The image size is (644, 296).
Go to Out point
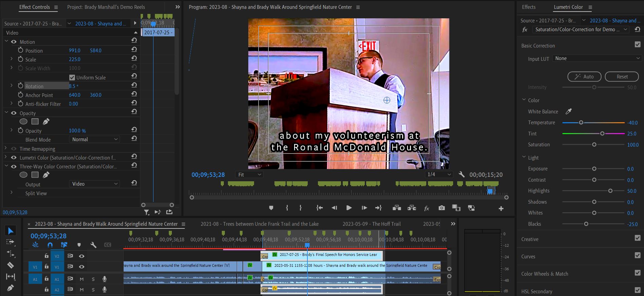(x=378, y=208)
